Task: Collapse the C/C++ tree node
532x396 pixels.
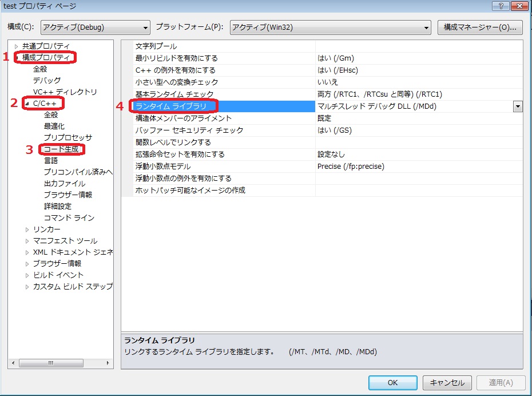Action: (27, 104)
